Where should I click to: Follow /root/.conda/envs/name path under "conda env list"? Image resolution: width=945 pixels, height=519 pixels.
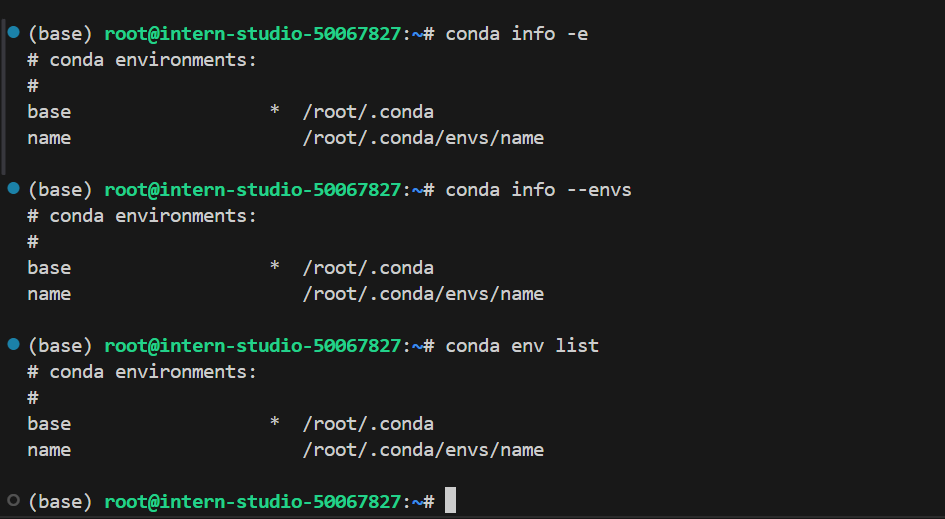pyautogui.click(x=423, y=450)
